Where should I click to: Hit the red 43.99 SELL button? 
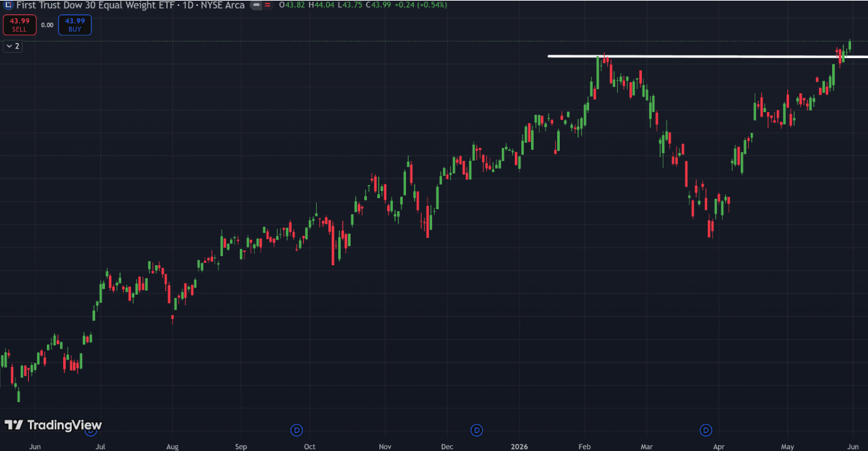(20, 25)
